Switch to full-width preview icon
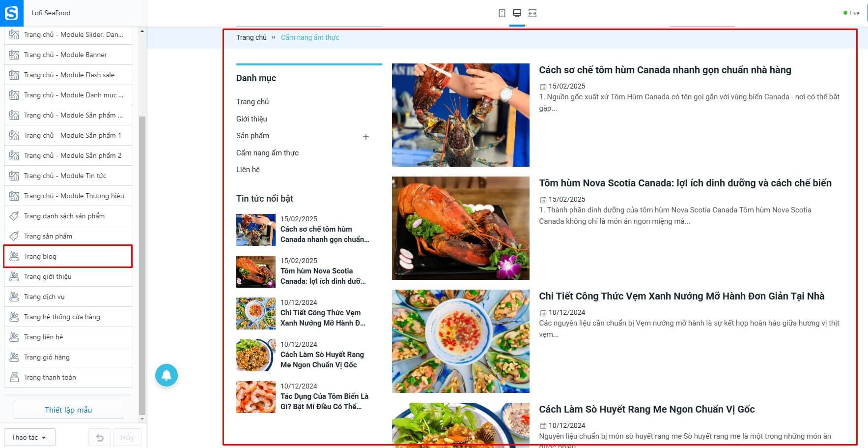Screen dimensions: 868x448 pos(532,13)
